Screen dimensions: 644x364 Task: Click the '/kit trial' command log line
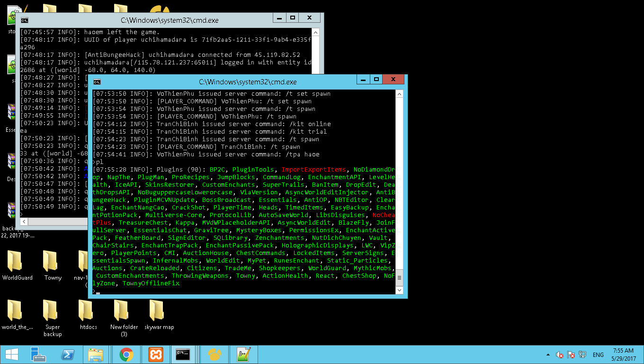(210, 132)
